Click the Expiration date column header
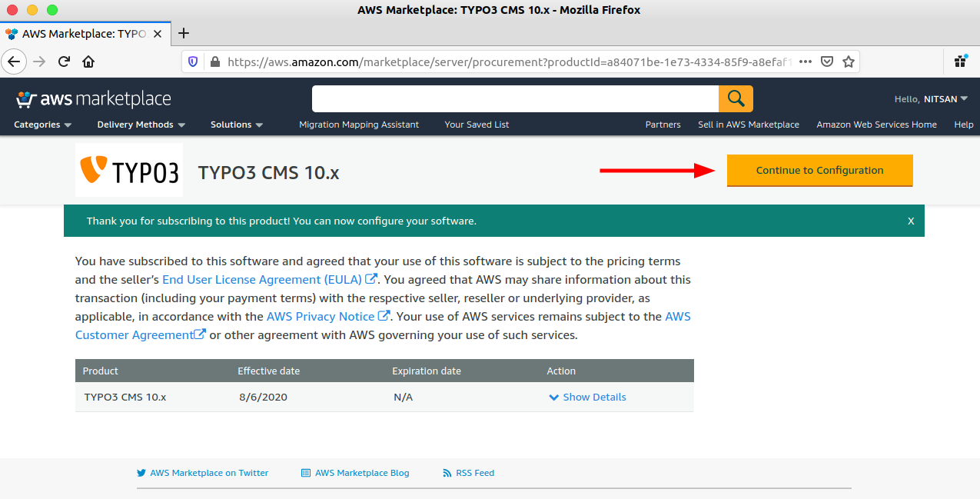 427,371
